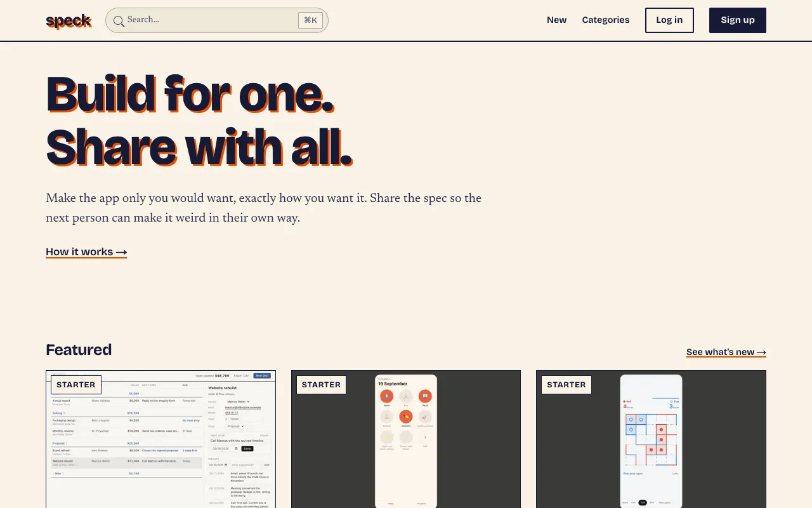Click the "Build for one." headline

[190, 95]
